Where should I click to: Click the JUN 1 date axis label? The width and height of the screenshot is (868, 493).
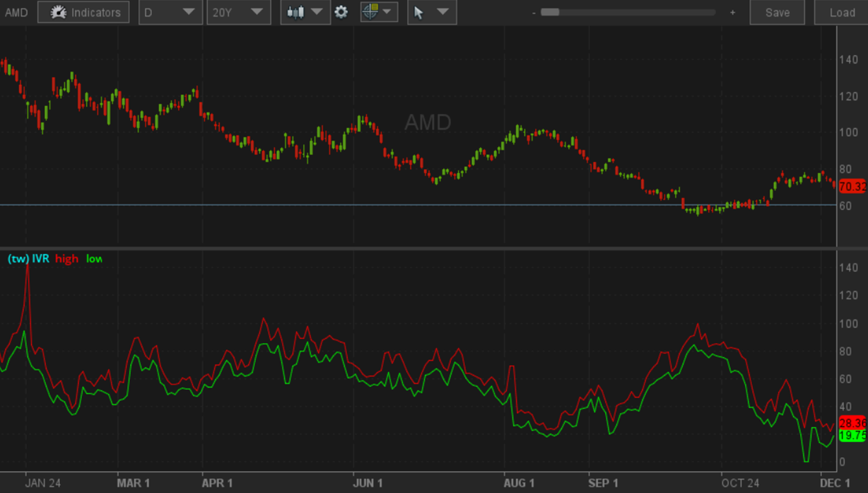368,483
